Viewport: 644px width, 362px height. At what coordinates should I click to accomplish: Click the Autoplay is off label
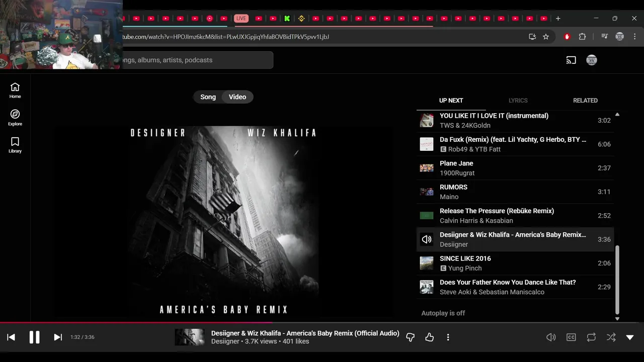tap(443, 313)
